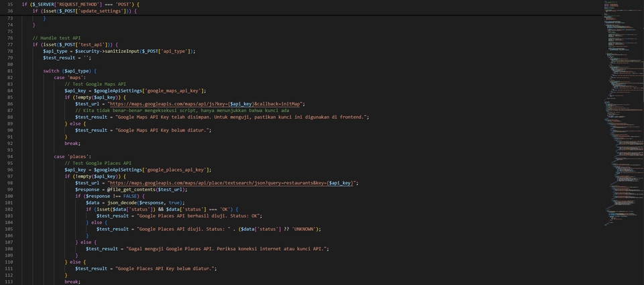
Task: Place cursor on "// Handle test API" comment
Action: (x=56, y=38)
